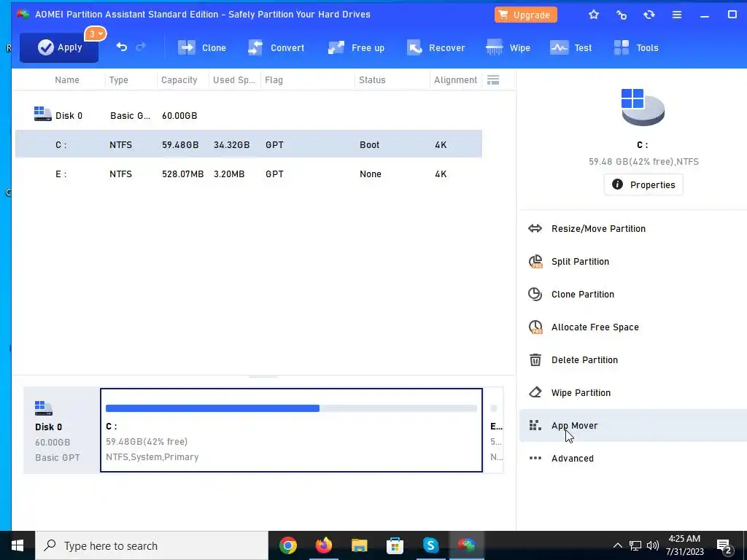The height and width of the screenshot is (560, 747).
Task: Click the greyed-out redo arrow
Action: pyautogui.click(x=141, y=47)
